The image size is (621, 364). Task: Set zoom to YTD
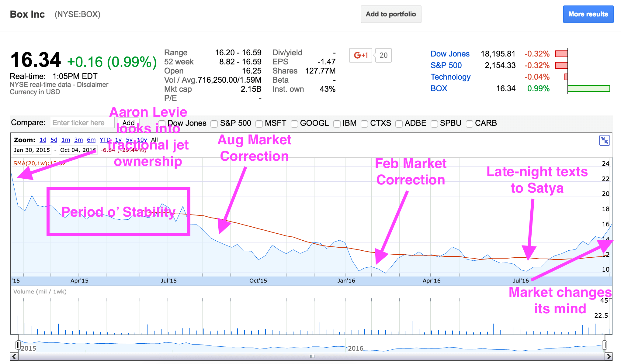(105, 140)
